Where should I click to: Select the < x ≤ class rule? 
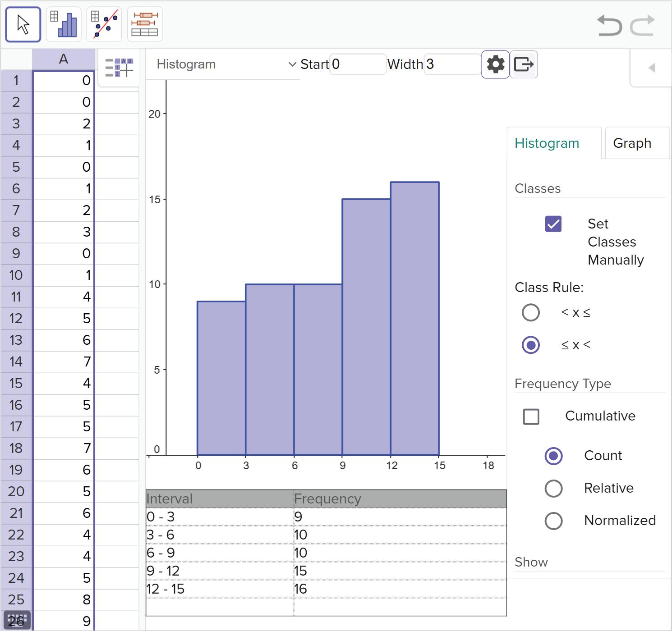point(531,312)
